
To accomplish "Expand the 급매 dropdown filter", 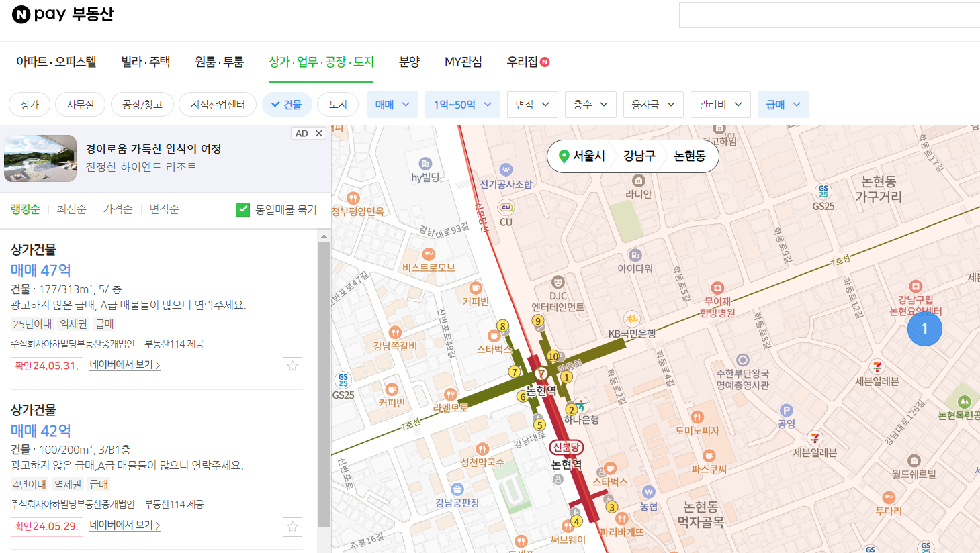I will (783, 105).
